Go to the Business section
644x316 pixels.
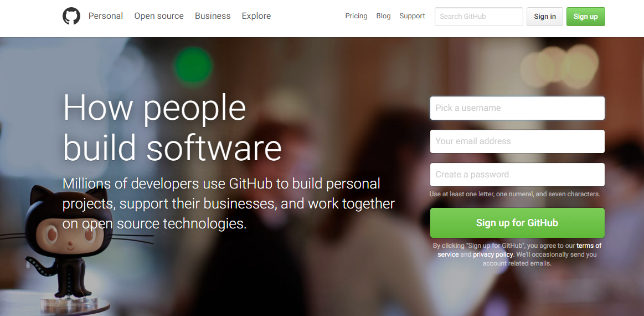click(213, 16)
